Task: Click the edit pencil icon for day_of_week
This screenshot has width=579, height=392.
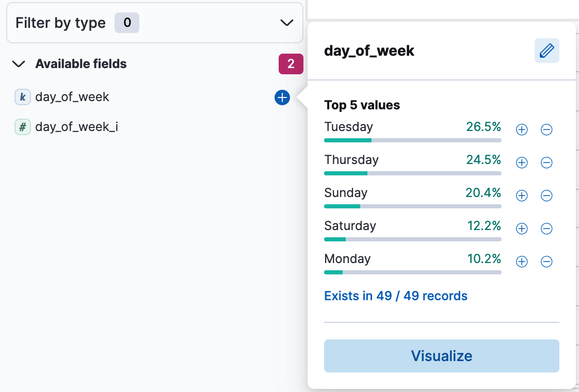Action: [546, 51]
